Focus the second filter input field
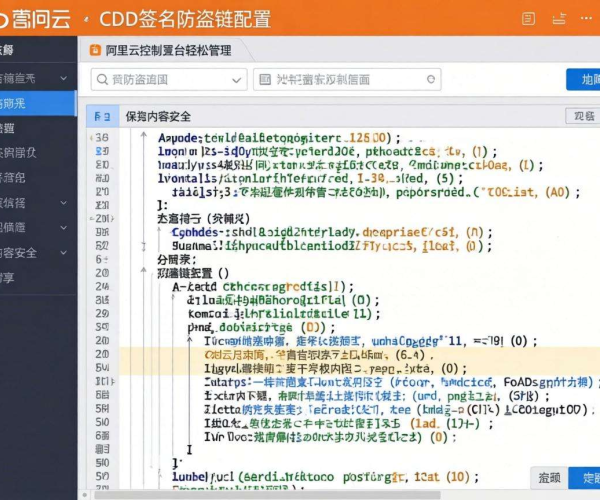The width and height of the screenshot is (600, 500). coord(347,79)
